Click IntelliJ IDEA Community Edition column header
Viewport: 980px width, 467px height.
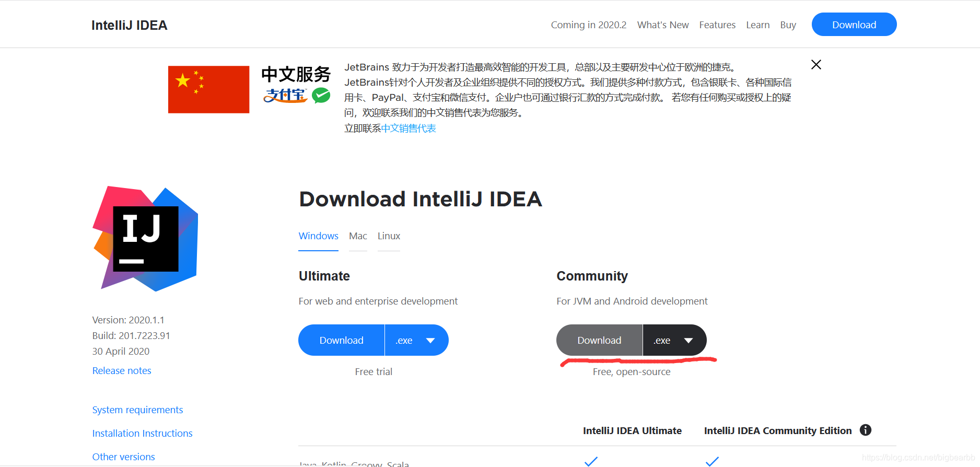777,430
